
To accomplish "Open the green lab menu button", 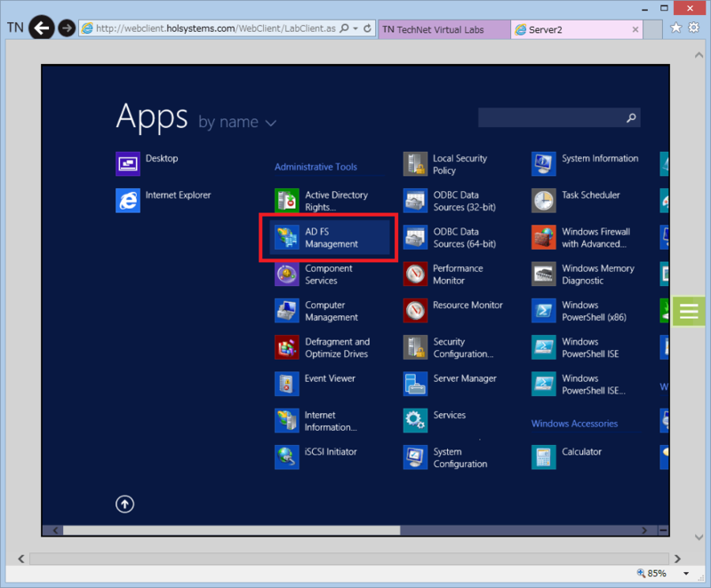I will (x=688, y=311).
